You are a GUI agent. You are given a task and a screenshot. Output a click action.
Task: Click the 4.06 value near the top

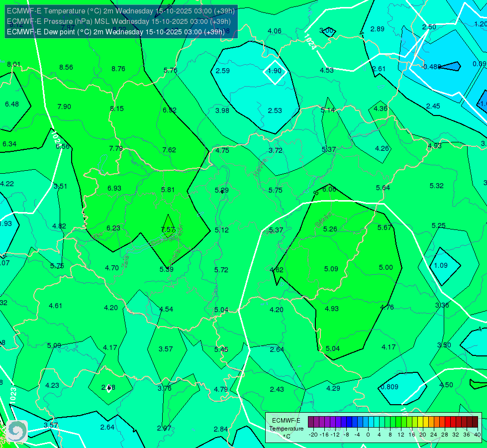coord(275,31)
